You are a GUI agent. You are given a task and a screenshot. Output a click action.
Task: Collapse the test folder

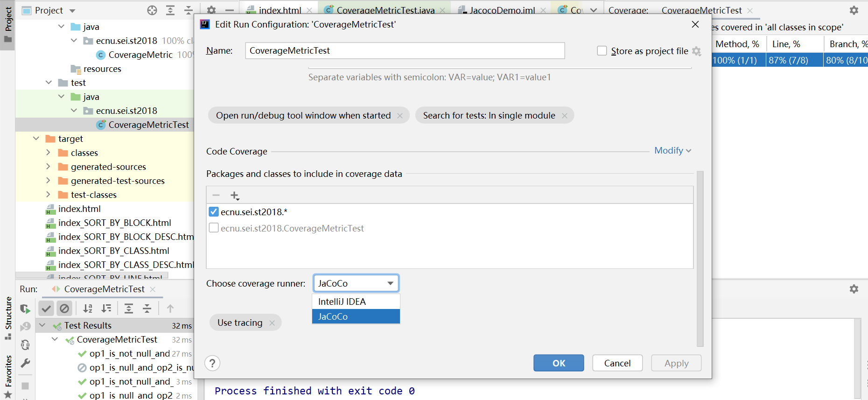(x=49, y=83)
